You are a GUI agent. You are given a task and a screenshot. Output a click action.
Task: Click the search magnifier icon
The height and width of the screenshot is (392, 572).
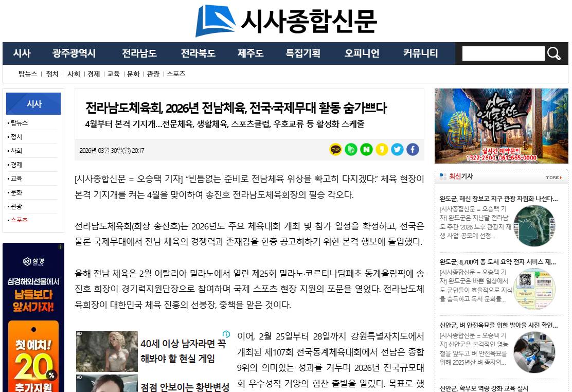(x=553, y=54)
